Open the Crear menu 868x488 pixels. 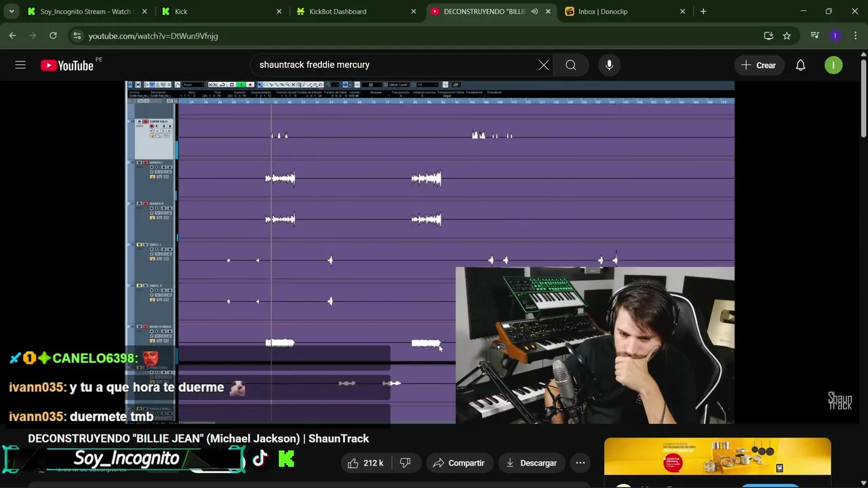click(758, 65)
